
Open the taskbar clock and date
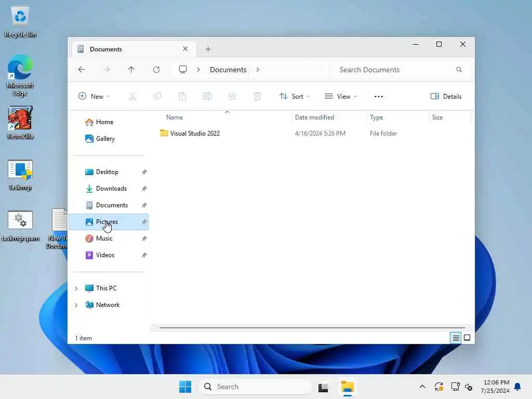coord(495,387)
